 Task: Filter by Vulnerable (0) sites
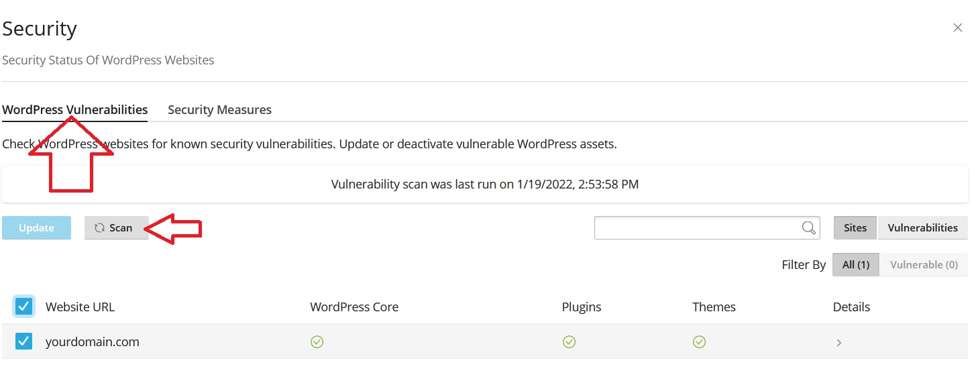924,265
